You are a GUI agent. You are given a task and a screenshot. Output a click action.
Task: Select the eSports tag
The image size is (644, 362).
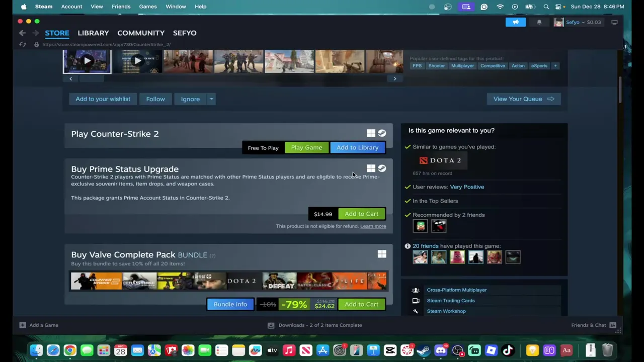[x=539, y=66]
